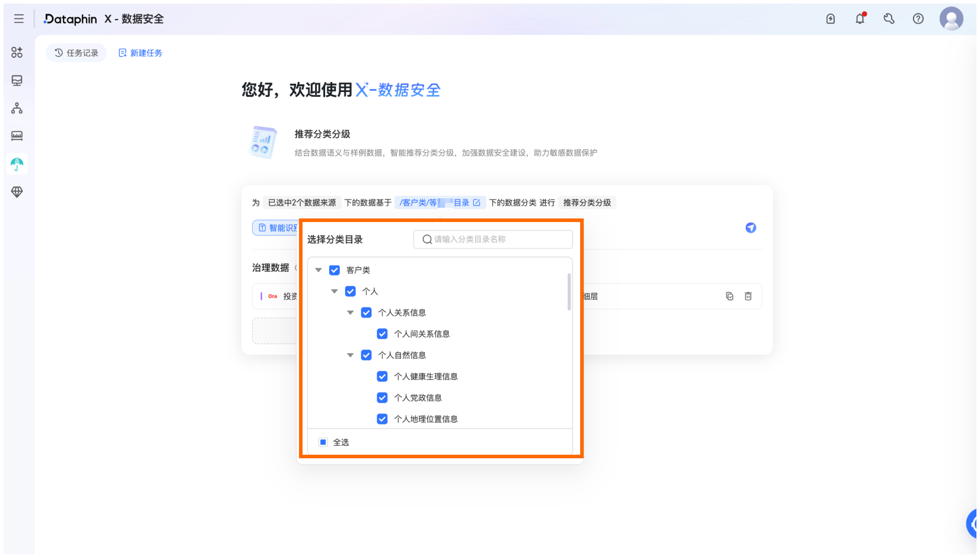This screenshot has width=980, height=558.
Task: Open the notifications bell
Action: [860, 18]
